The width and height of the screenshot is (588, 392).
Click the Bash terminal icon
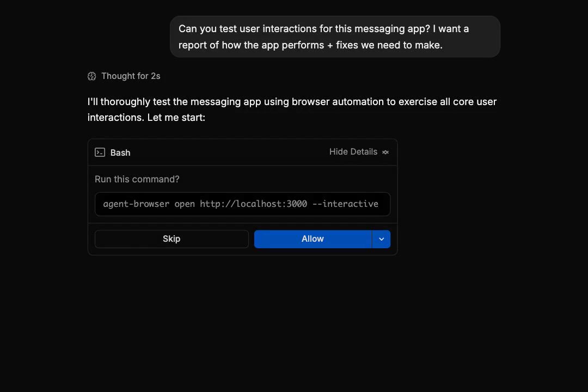point(100,152)
